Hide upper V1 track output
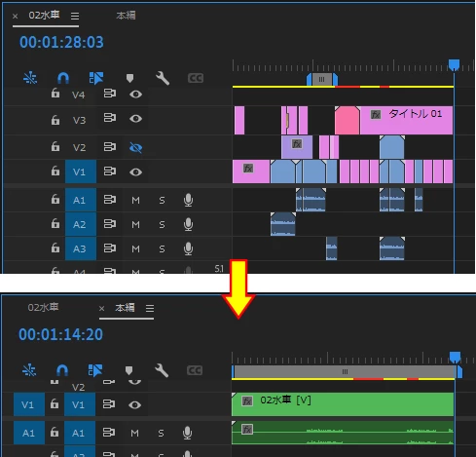 pyautogui.click(x=135, y=171)
